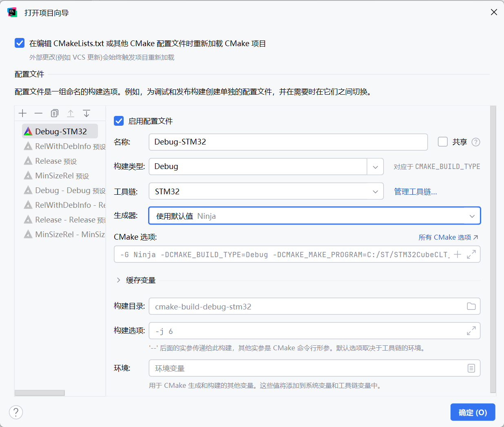Expand the build options field (构建选项)
This screenshot has height=427, width=504.
[471, 331]
